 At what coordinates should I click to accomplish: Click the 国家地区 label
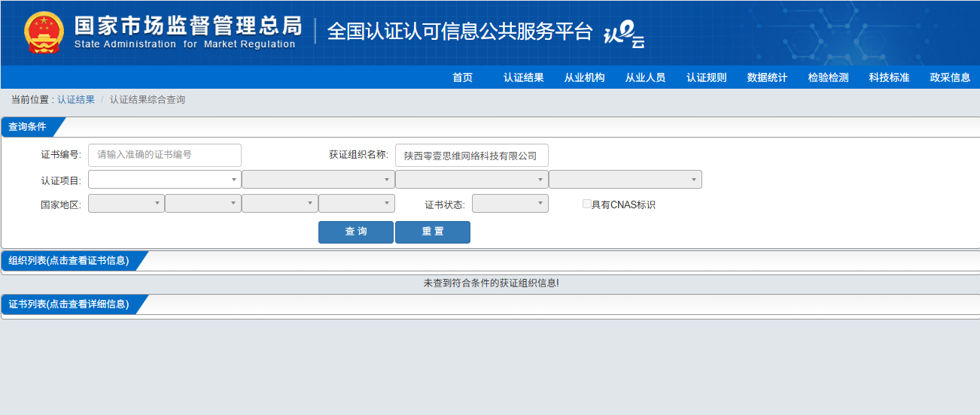[61, 204]
